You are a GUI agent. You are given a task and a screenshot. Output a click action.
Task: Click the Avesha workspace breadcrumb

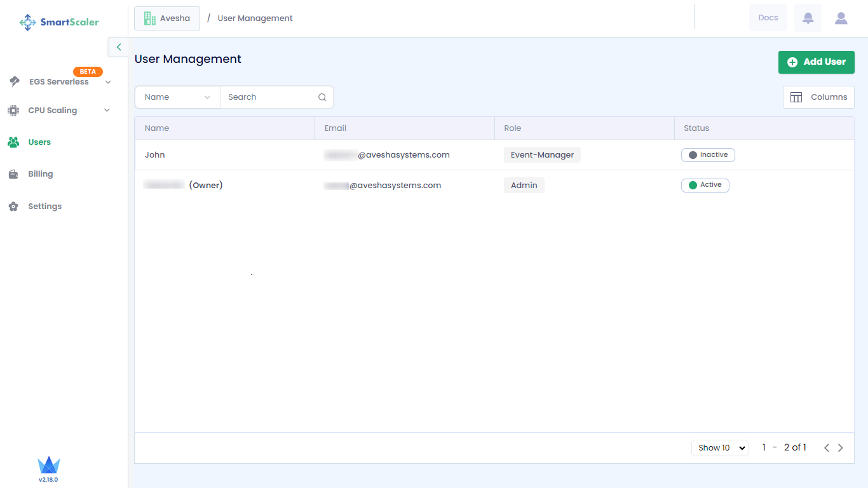point(167,18)
